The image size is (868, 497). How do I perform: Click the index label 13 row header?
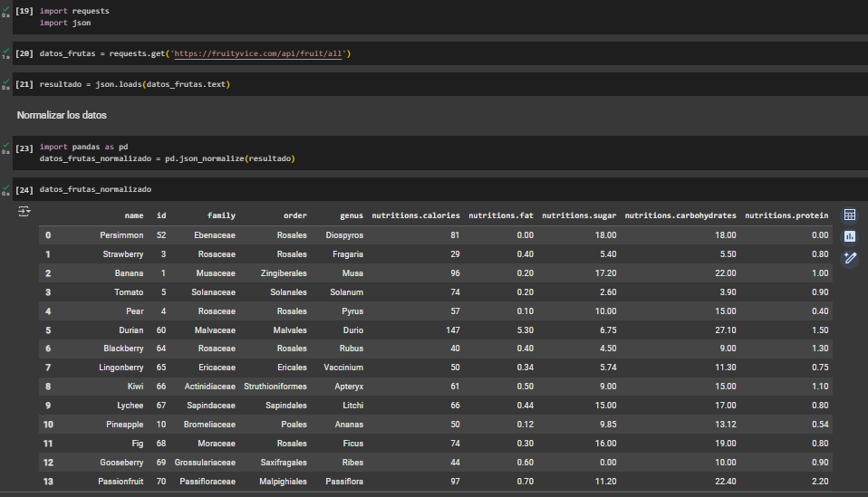48,482
